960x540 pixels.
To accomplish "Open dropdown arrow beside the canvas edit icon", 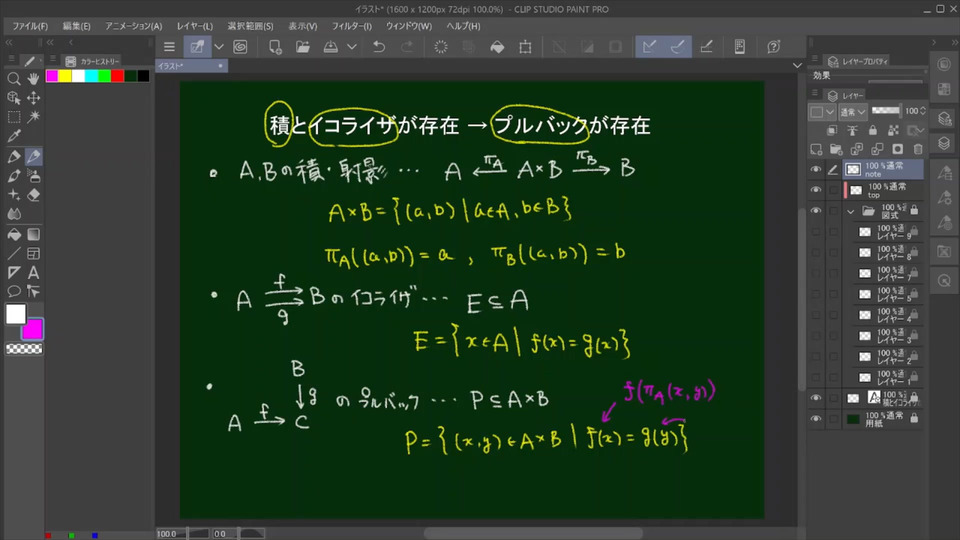I will [x=219, y=47].
